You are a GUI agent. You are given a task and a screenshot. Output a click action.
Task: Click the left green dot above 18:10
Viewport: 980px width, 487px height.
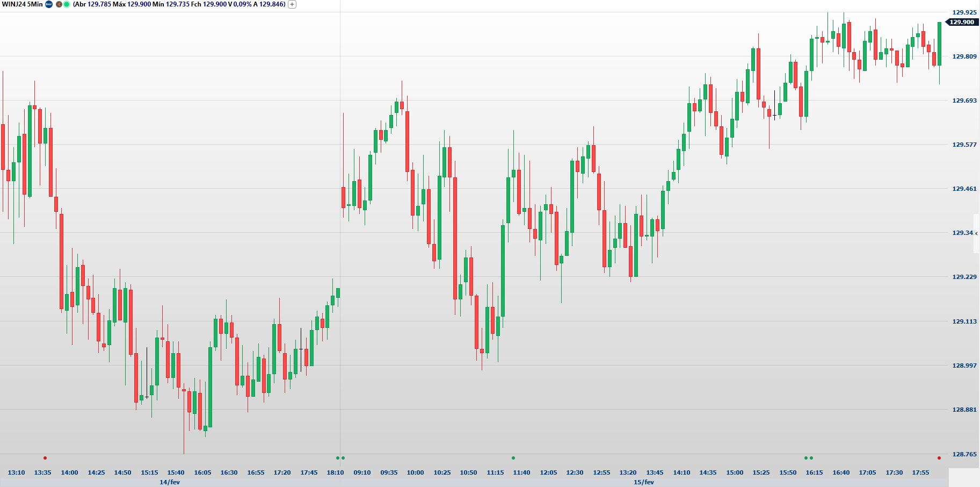pyautogui.click(x=338, y=458)
